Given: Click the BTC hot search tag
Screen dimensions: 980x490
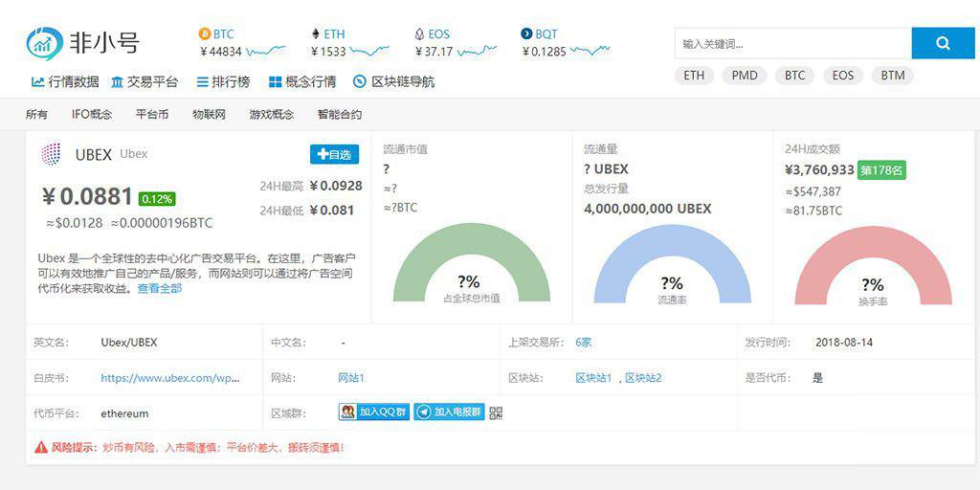Looking at the screenshot, I should point(795,76).
